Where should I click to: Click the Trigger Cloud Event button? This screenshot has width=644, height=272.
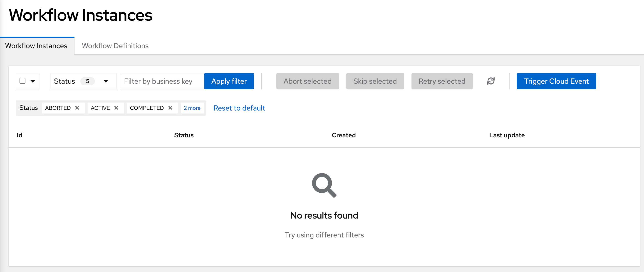[x=556, y=81]
